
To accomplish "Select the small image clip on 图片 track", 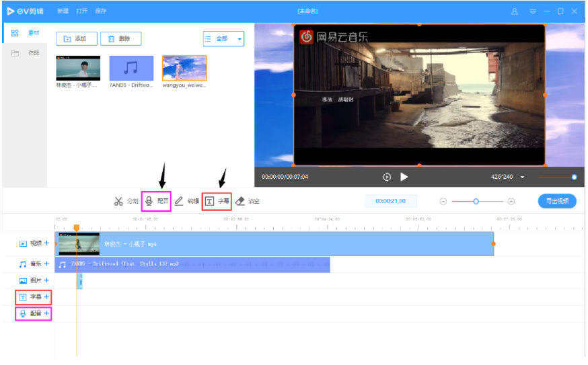I will (79, 281).
